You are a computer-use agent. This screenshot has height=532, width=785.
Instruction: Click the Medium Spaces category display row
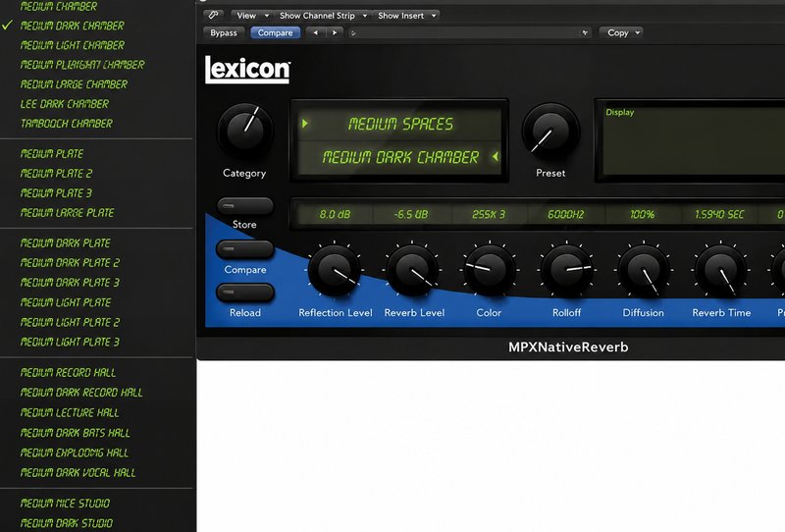[399, 124]
